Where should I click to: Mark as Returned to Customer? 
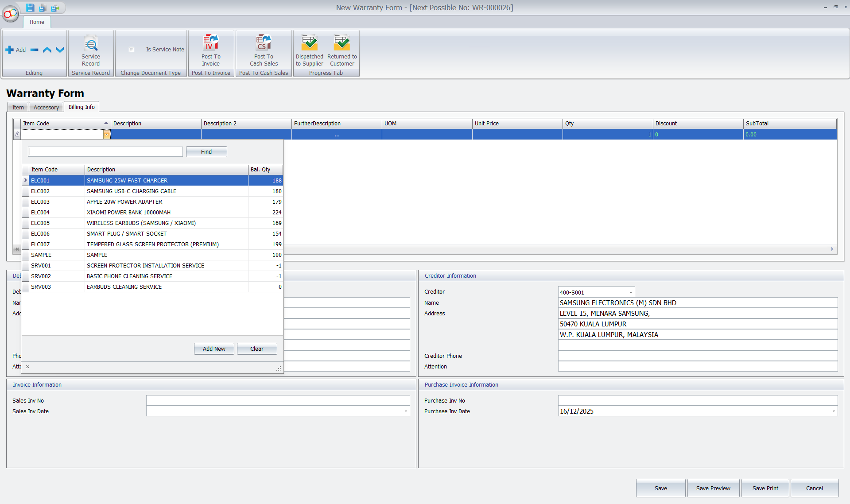[x=342, y=43]
